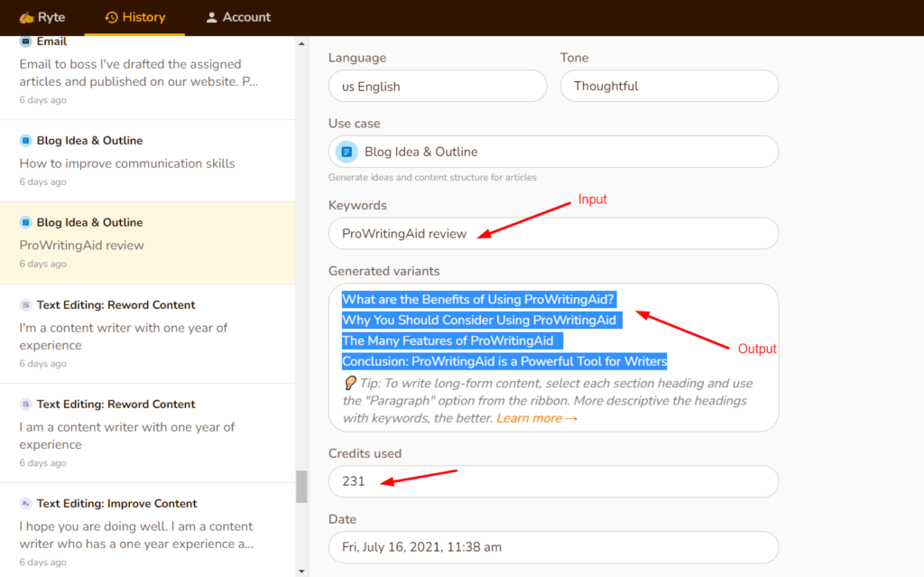
Task: Click the Improve Content icon in sidebar
Action: point(25,504)
